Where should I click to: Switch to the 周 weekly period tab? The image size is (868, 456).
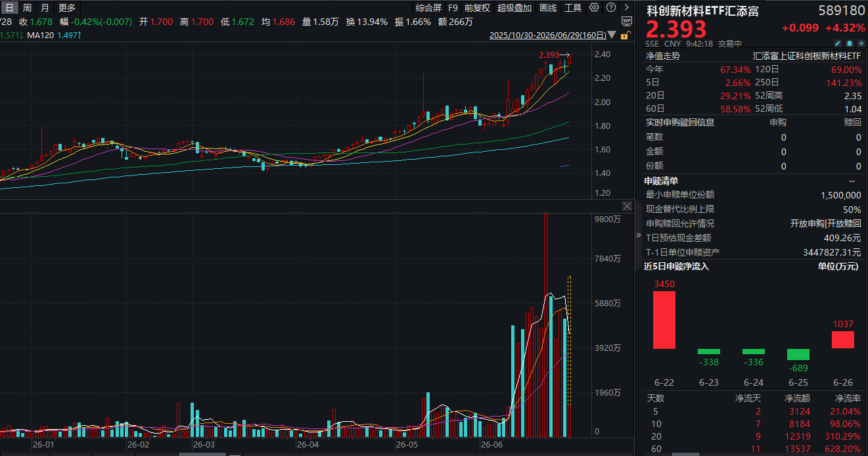coord(27,8)
